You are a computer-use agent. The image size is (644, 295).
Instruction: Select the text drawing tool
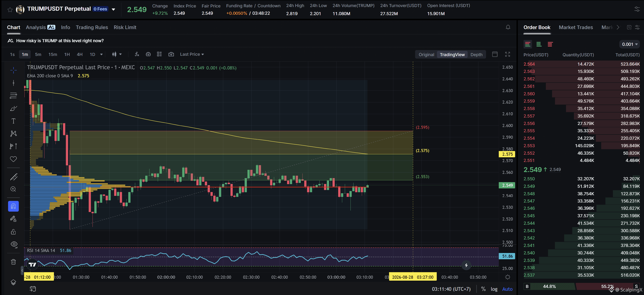pyautogui.click(x=14, y=121)
